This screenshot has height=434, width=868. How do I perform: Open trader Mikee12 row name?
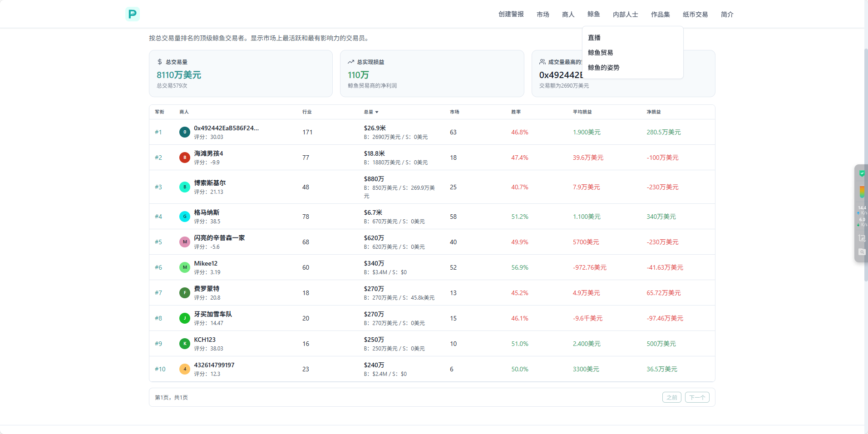(x=206, y=263)
